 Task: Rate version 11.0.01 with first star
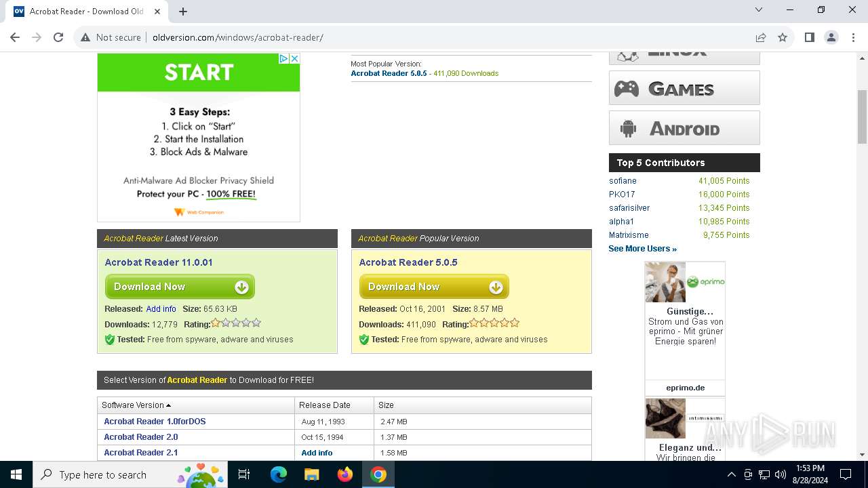coord(216,323)
